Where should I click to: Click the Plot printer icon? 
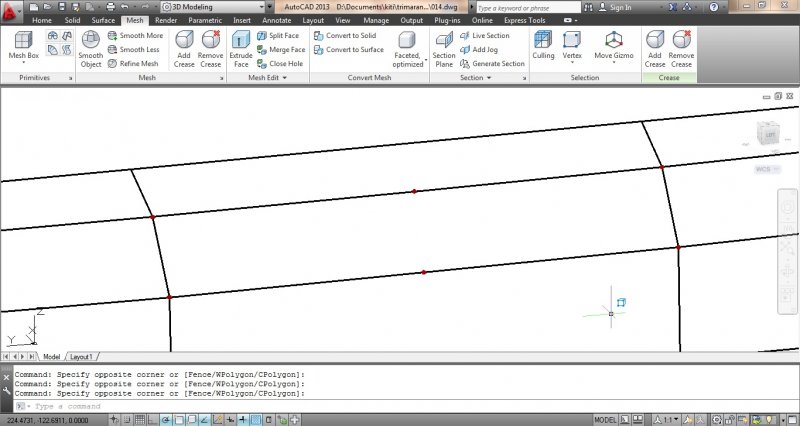click(x=110, y=7)
